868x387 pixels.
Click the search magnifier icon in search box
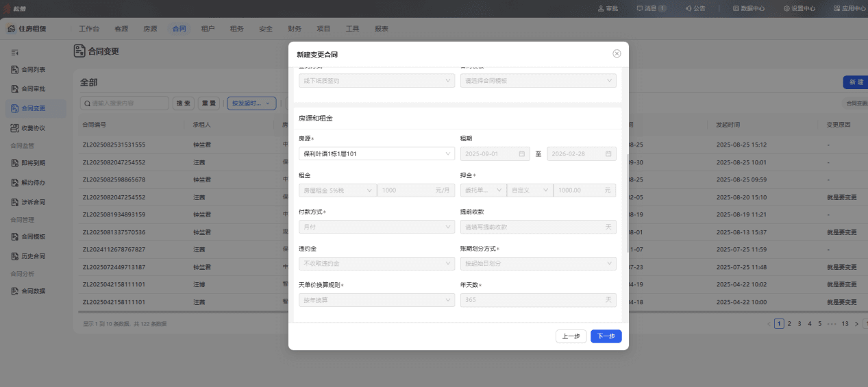tap(88, 103)
